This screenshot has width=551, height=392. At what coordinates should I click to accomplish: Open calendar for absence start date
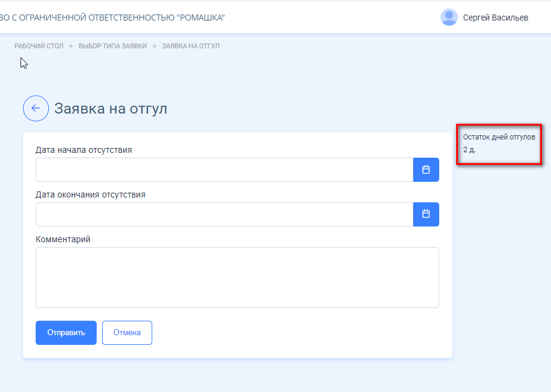tap(426, 170)
